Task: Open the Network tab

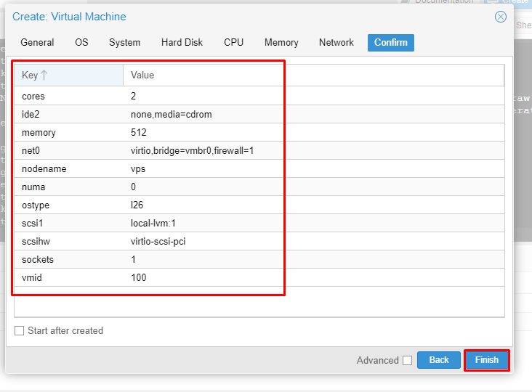Action: [336, 43]
